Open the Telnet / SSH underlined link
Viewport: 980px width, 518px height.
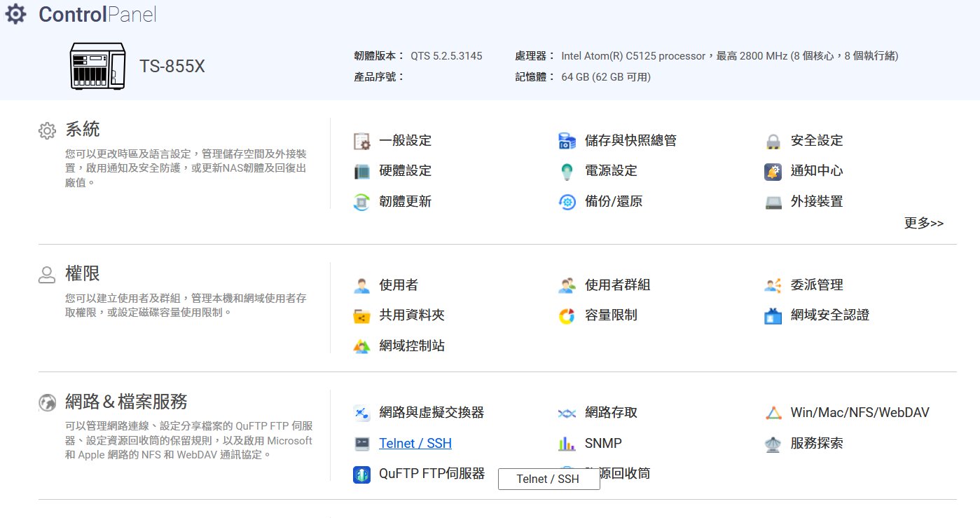click(x=415, y=444)
